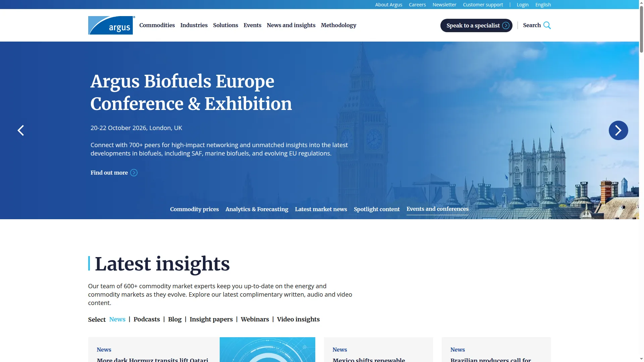The image size is (644, 362).
Task: Select Events and conferences slide tab
Action: (437, 209)
